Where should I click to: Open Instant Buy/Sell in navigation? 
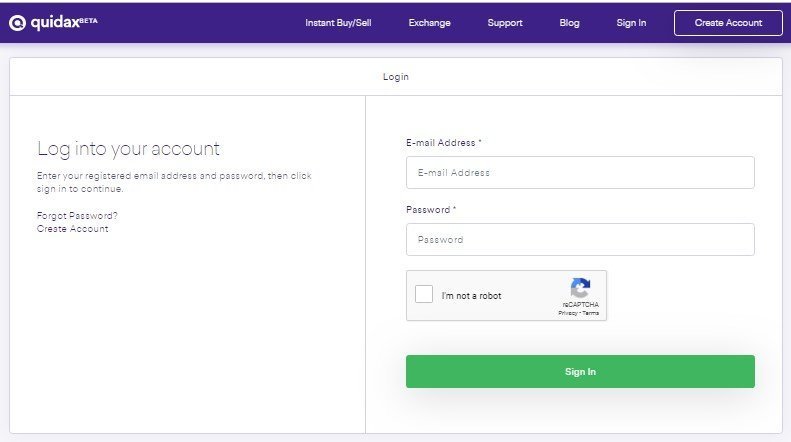[x=338, y=23]
